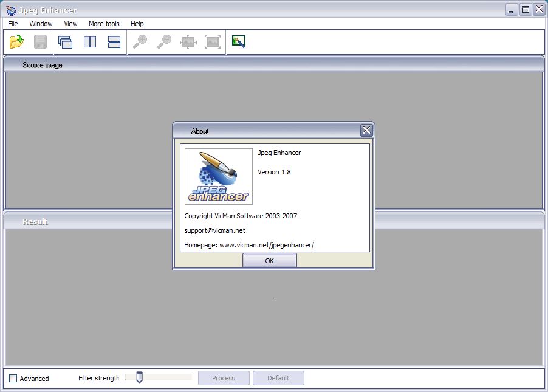This screenshot has height=392, width=548.
Task: Select the cascade windows layout icon
Action: (x=65, y=42)
